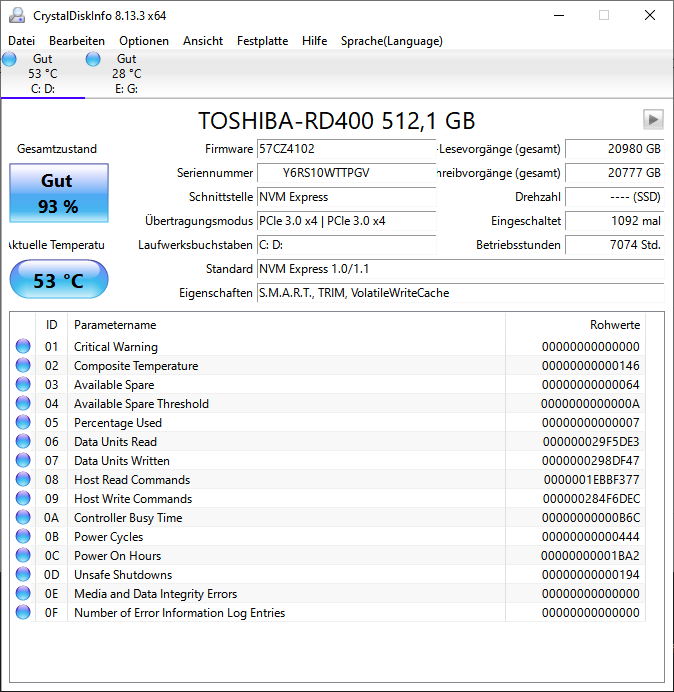Click raw value 00000000000444
The height and width of the screenshot is (692, 674).
click(x=591, y=537)
